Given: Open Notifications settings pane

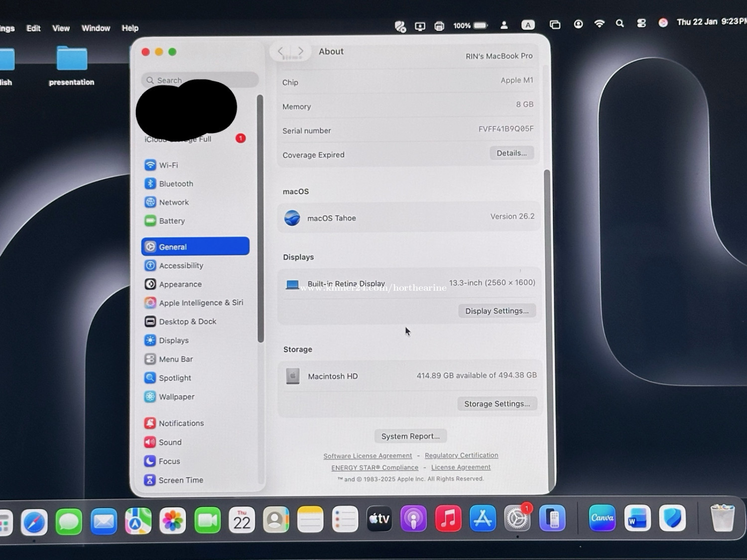Looking at the screenshot, I should pos(181,423).
